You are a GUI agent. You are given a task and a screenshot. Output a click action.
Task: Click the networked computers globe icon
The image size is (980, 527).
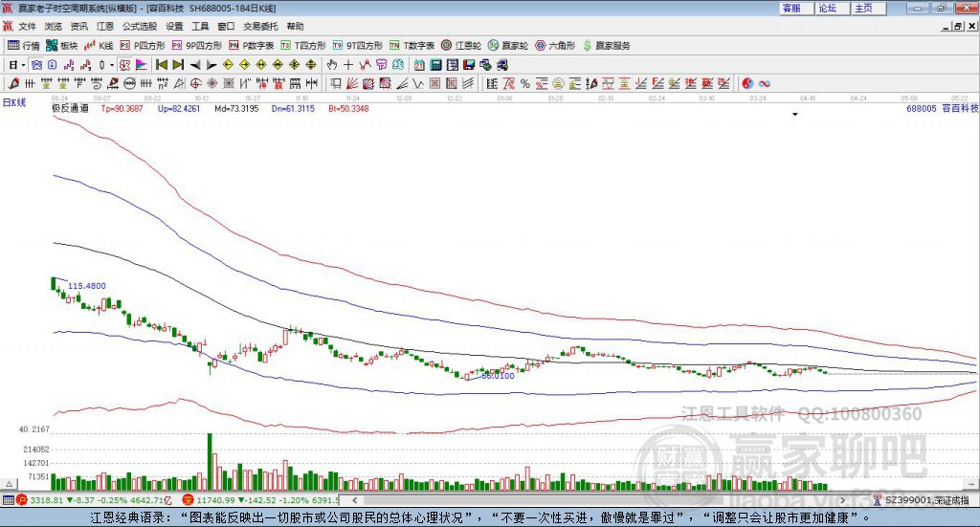tap(485, 65)
